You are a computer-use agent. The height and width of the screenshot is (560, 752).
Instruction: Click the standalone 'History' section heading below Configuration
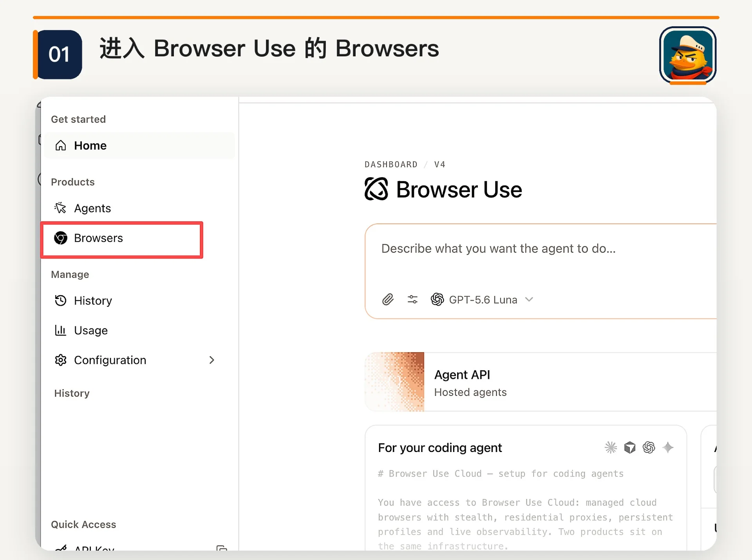pos(72,393)
